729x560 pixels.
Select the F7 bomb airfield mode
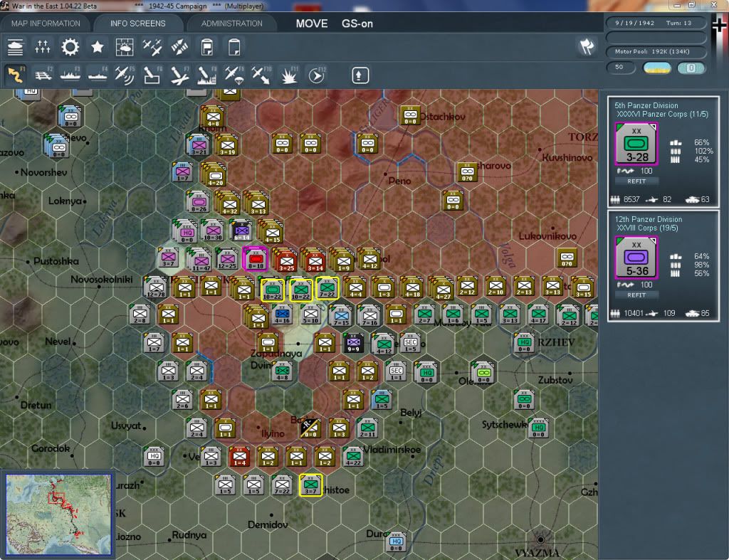pyautogui.click(x=179, y=75)
